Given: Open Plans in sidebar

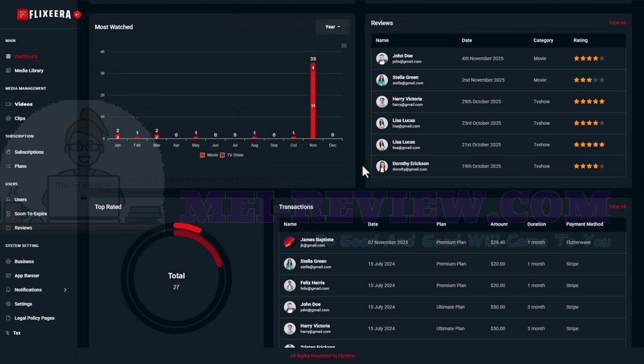Looking at the screenshot, I should [21, 166].
